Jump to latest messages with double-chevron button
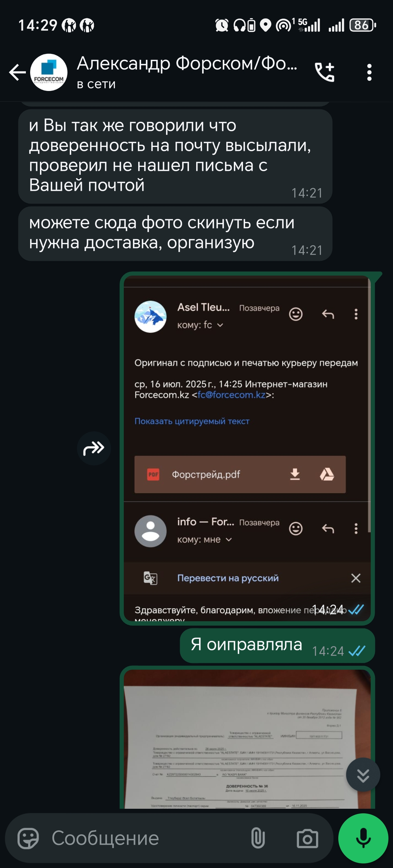This screenshot has height=868, width=393. 363,774
